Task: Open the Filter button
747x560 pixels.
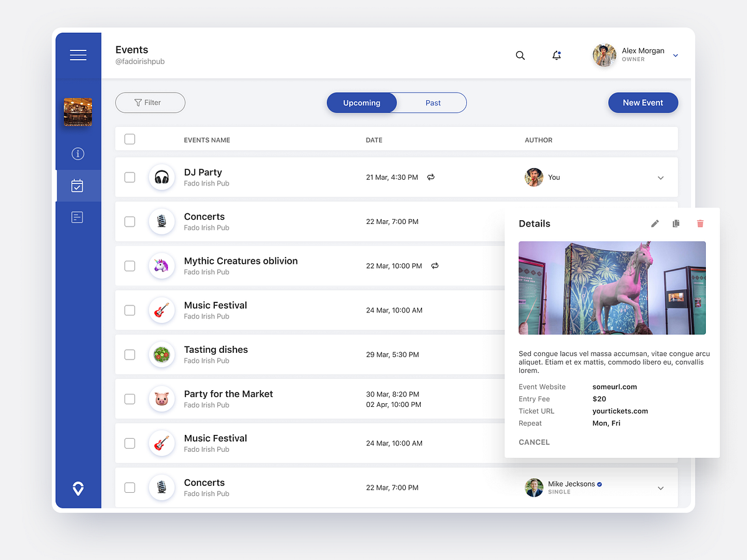Action: (150, 103)
